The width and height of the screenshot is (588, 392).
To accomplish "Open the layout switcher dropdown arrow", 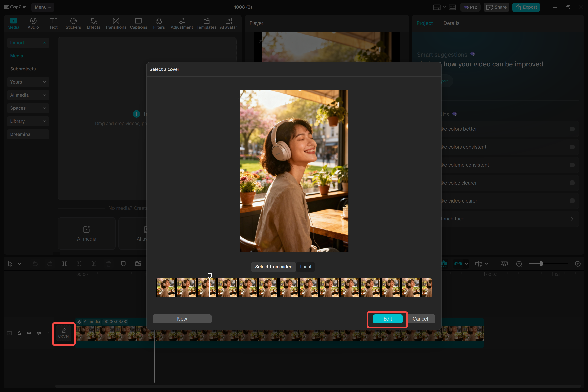I will [x=444, y=7].
